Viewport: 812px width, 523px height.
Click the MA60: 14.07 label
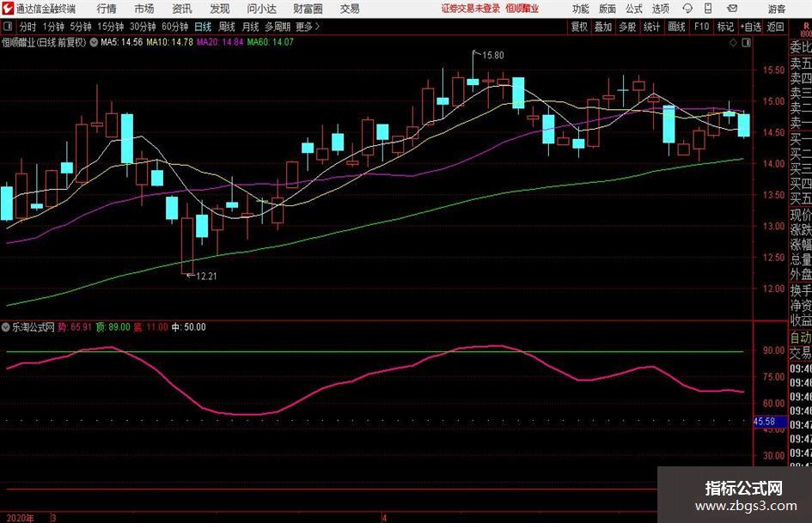[x=271, y=42]
